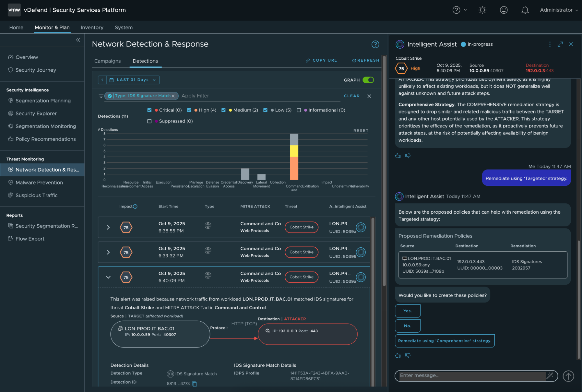Click the orange High segment of chart bar

point(294,168)
